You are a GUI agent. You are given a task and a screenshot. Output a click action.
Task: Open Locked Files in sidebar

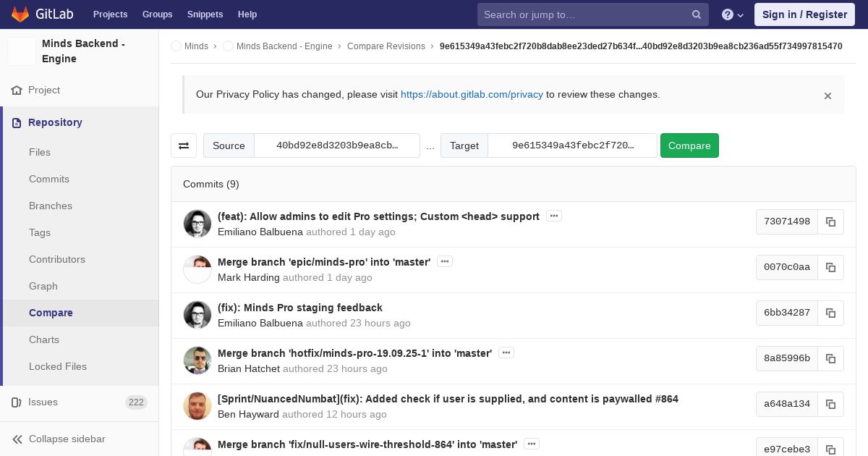(x=58, y=366)
